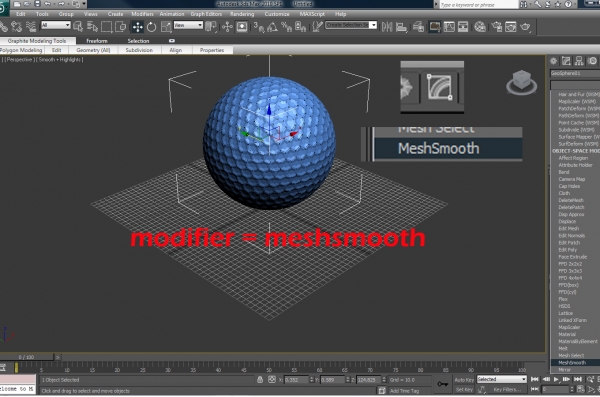Open Curve Editor icon

[x=449, y=27]
